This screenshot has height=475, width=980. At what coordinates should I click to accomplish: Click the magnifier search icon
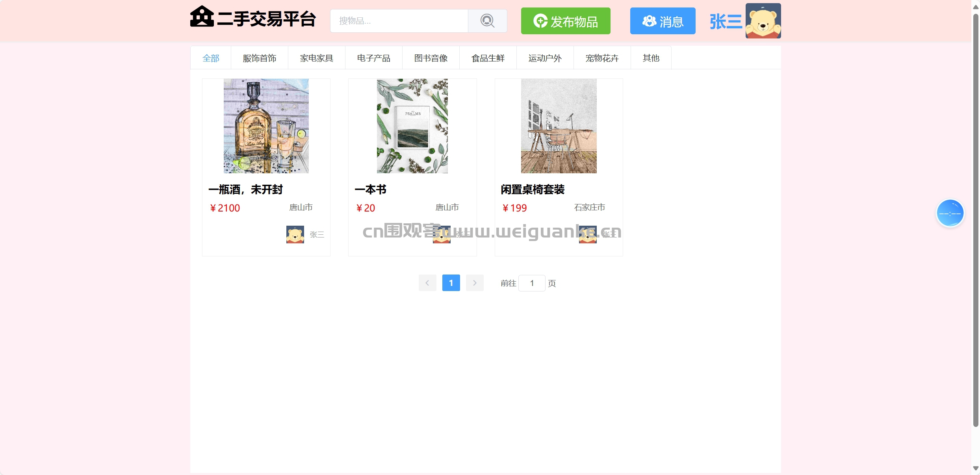487,21
